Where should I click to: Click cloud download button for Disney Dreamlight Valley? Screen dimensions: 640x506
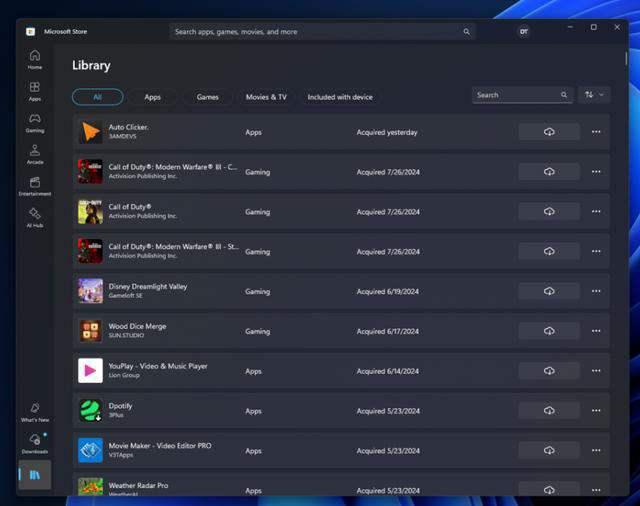(549, 291)
